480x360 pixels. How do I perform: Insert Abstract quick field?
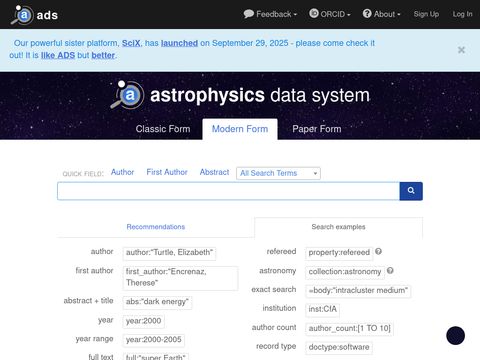[214, 172]
